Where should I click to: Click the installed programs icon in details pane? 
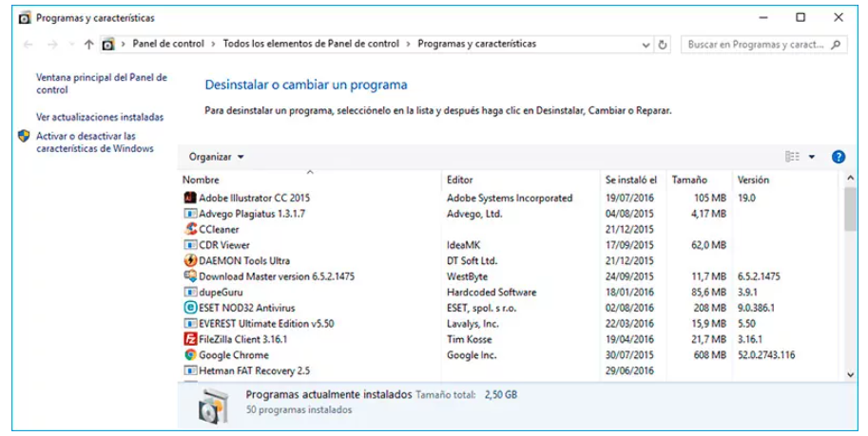click(x=213, y=407)
